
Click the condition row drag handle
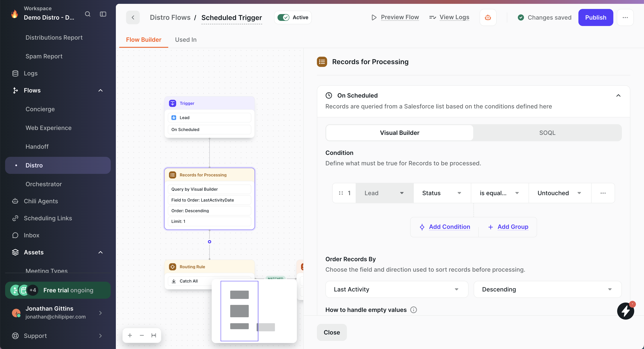coord(341,193)
